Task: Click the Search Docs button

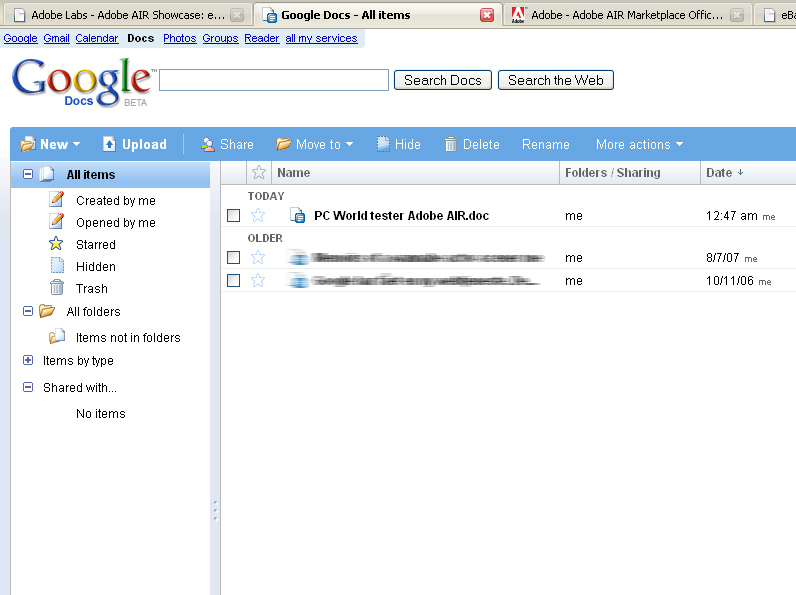Action: point(443,80)
